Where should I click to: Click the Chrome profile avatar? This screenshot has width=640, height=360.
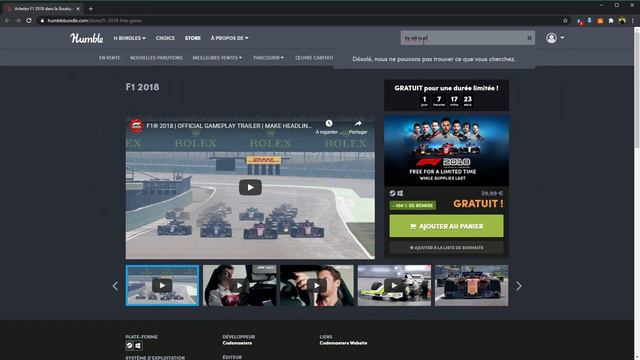coord(622,20)
